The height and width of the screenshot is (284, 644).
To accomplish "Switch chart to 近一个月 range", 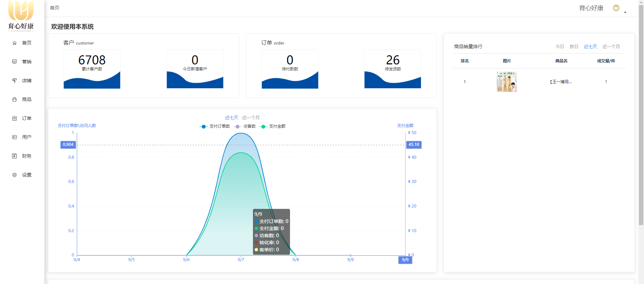I will pyautogui.click(x=251, y=118).
